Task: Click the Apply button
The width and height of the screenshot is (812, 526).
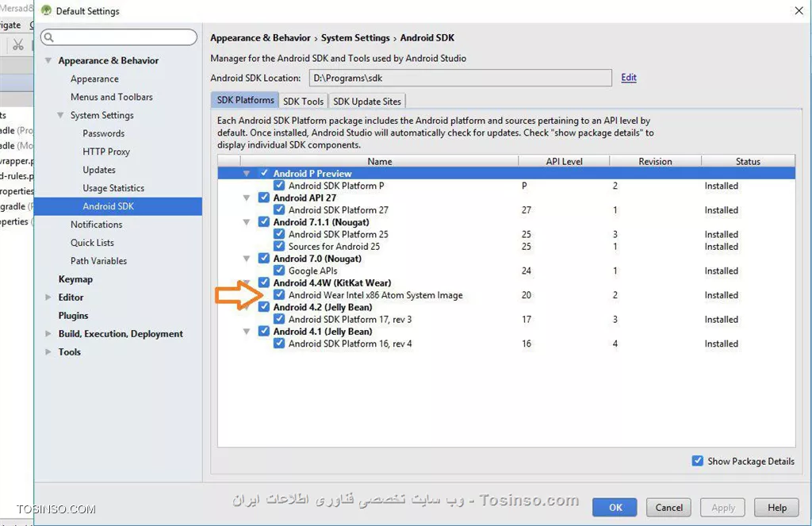Action: click(722, 507)
